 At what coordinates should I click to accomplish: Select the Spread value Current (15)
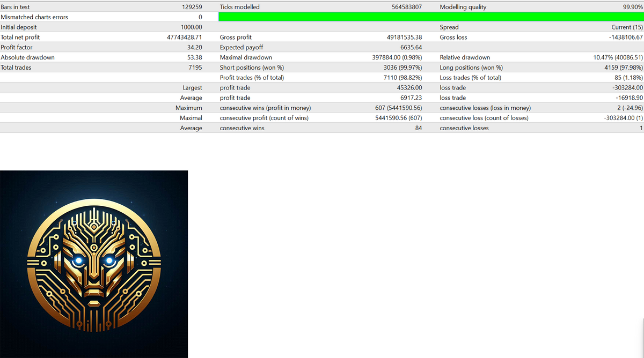tap(627, 27)
